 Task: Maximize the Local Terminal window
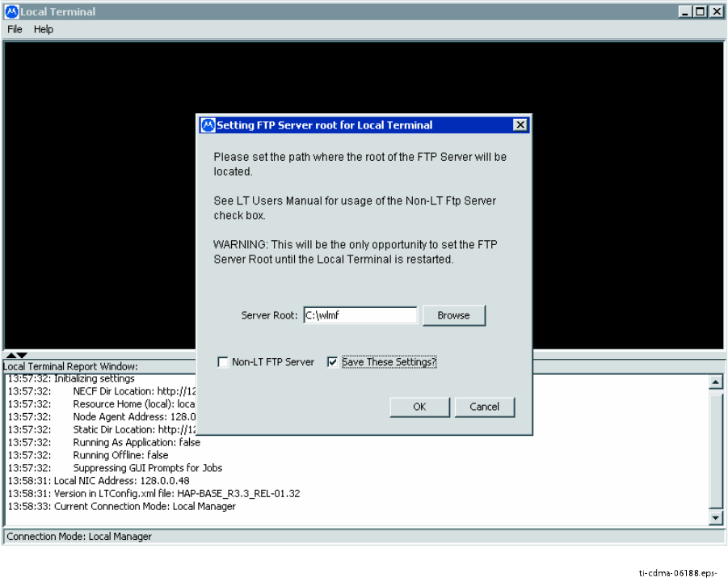701,11
